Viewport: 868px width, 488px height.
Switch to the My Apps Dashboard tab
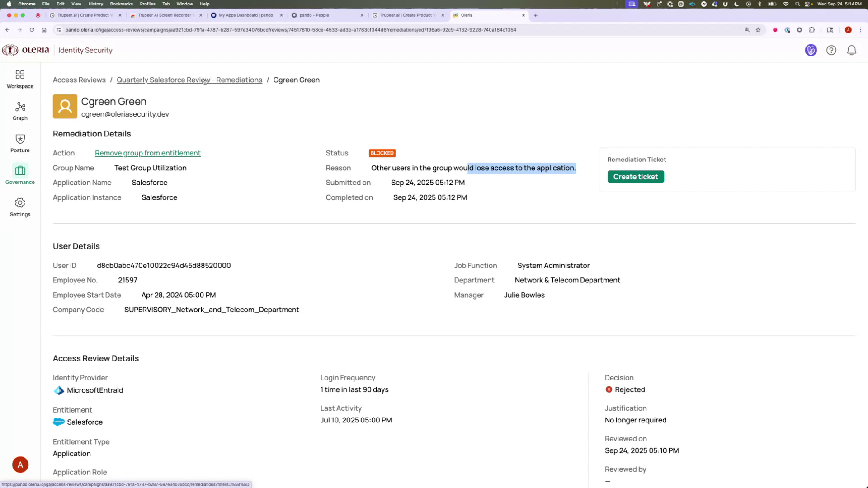(244, 15)
